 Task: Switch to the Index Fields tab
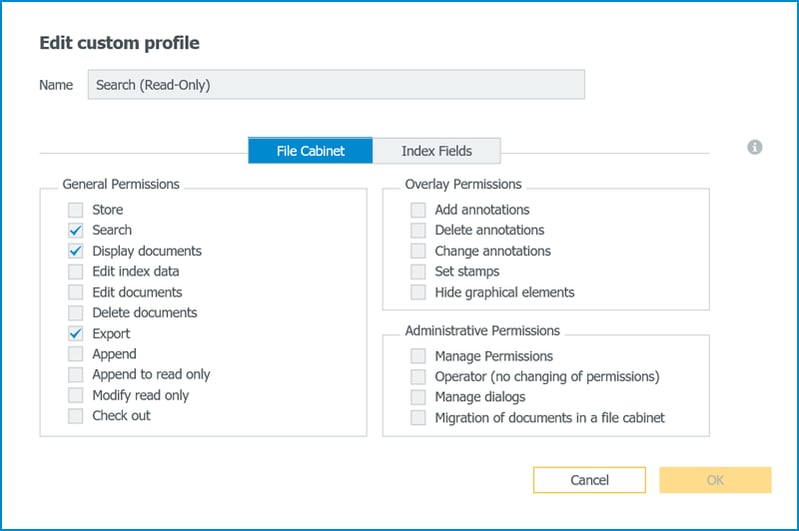click(x=436, y=151)
